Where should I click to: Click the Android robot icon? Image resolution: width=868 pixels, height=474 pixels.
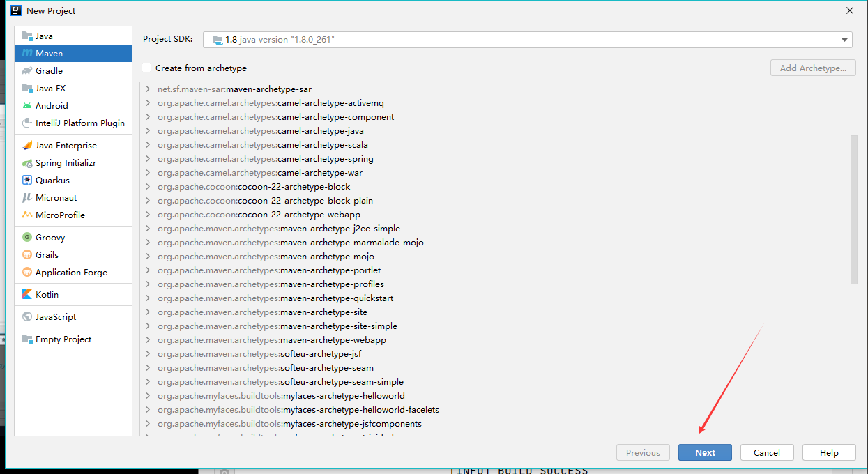(27, 105)
